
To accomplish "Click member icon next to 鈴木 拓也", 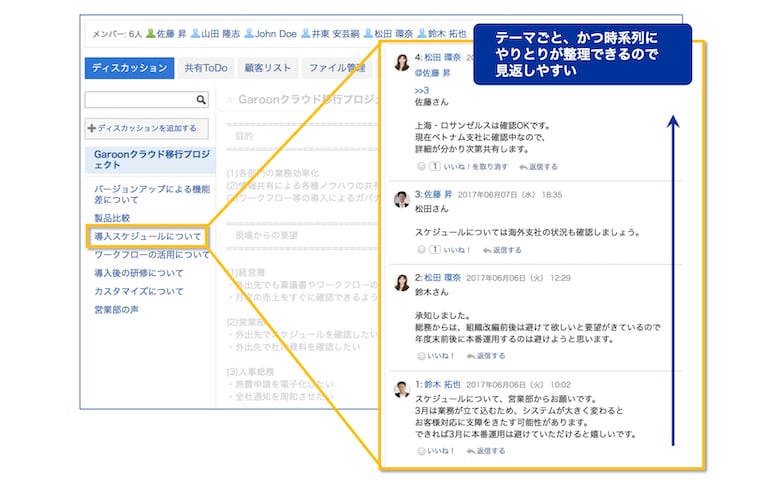I will pos(422,33).
